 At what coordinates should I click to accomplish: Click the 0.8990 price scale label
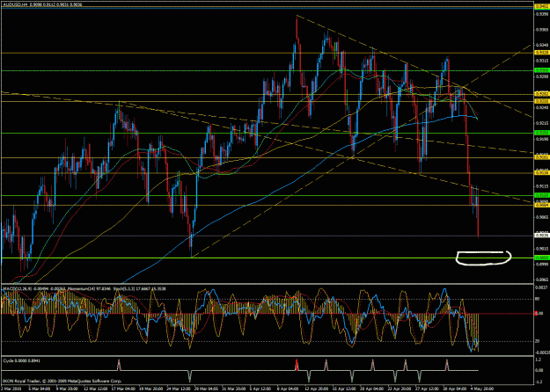point(540,265)
